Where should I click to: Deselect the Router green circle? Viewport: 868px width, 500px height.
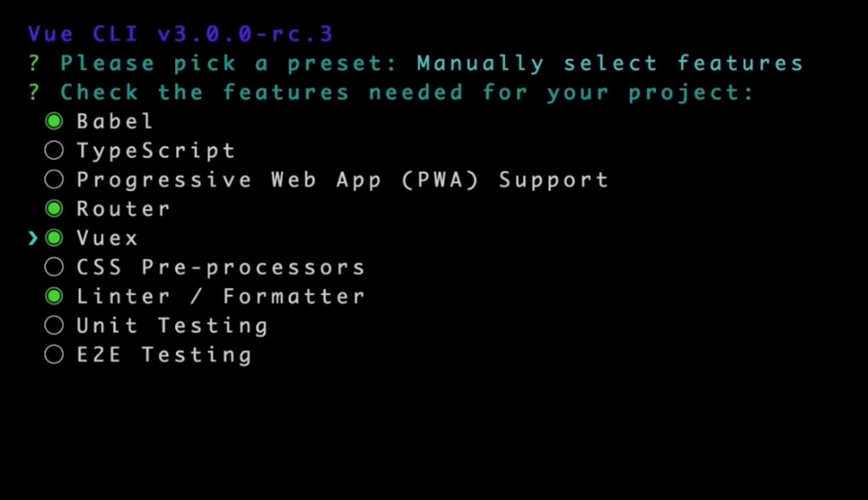click(x=54, y=208)
